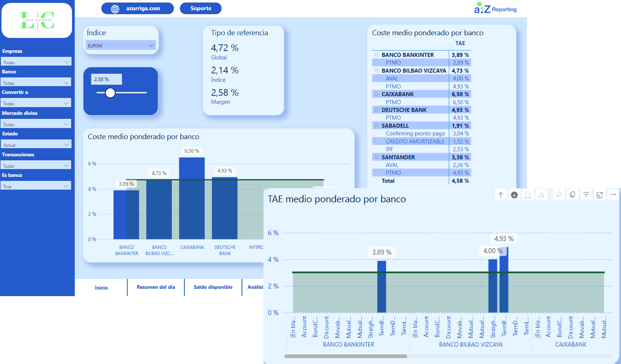Click the 2,14 % Índice value
Image resolution: width=621 pixels, height=364 pixels.
click(225, 70)
